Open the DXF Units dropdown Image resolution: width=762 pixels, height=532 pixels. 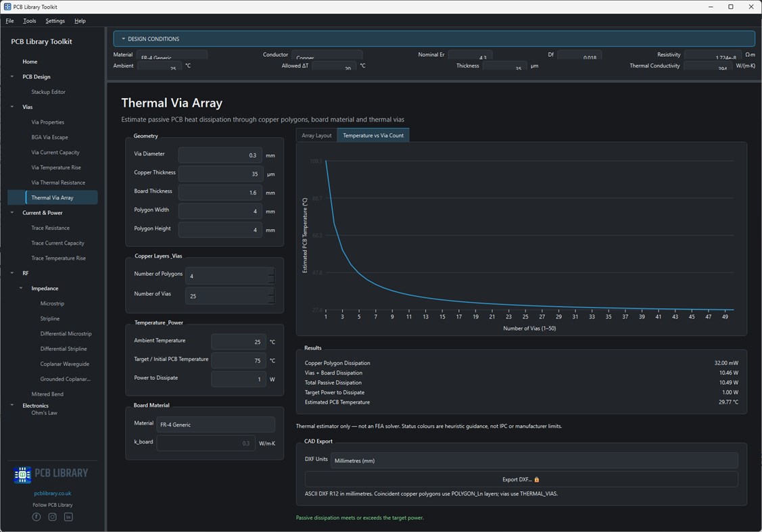(x=534, y=460)
